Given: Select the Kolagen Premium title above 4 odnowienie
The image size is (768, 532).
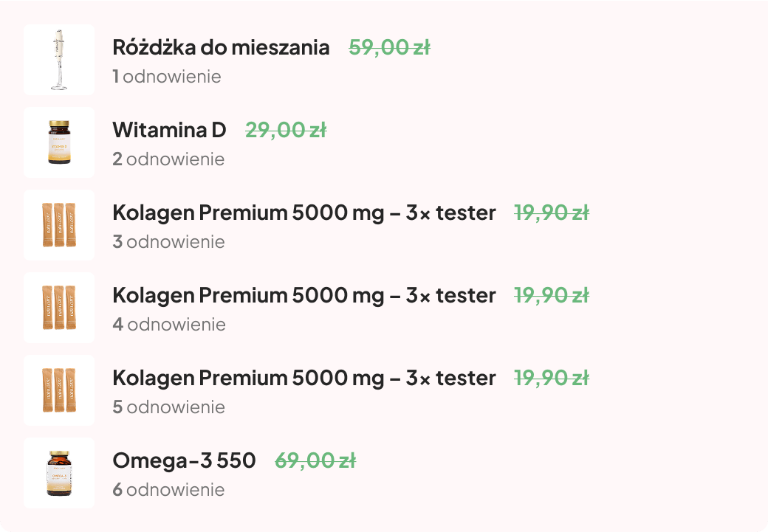Looking at the screenshot, I should 304,295.
